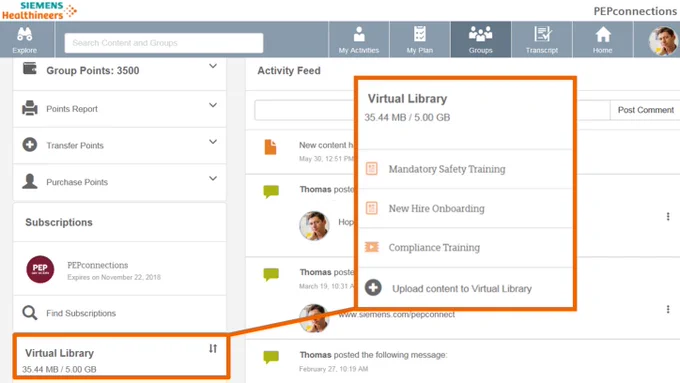Click the orange new content document icon
The image size is (680, 383).
click(x=270, y=147)
